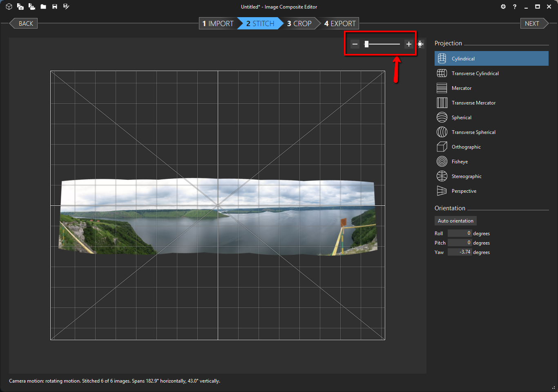
Task: Click the new panorama cube icon
Action: point(9,7)
